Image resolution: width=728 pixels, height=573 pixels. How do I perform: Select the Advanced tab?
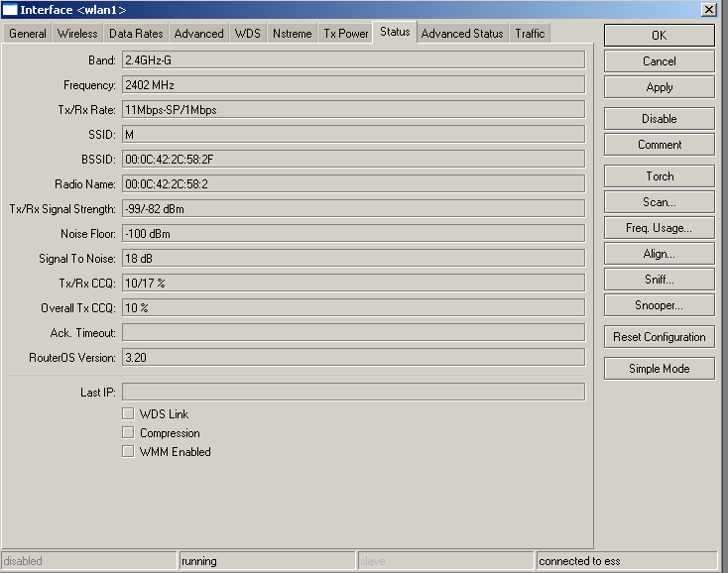(198, 34)
